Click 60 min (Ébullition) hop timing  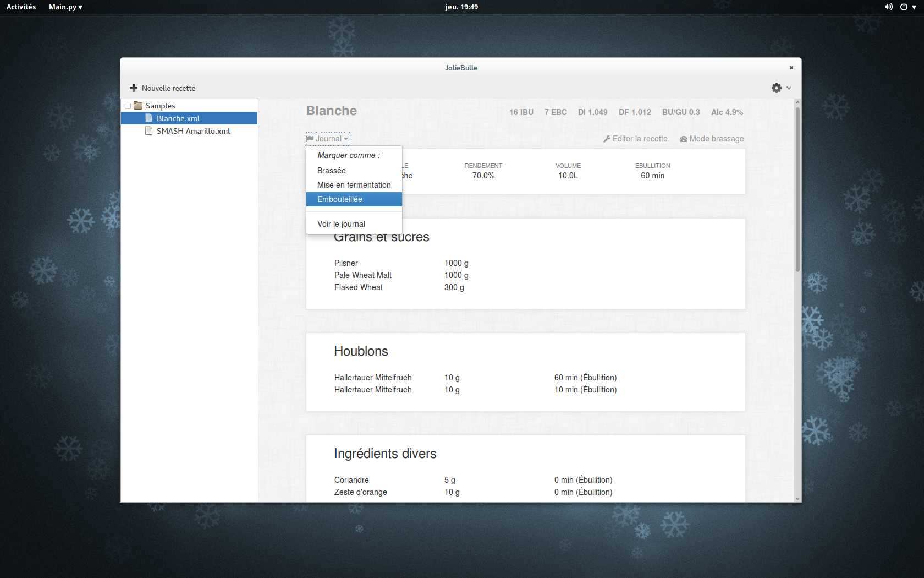(586, 378)
